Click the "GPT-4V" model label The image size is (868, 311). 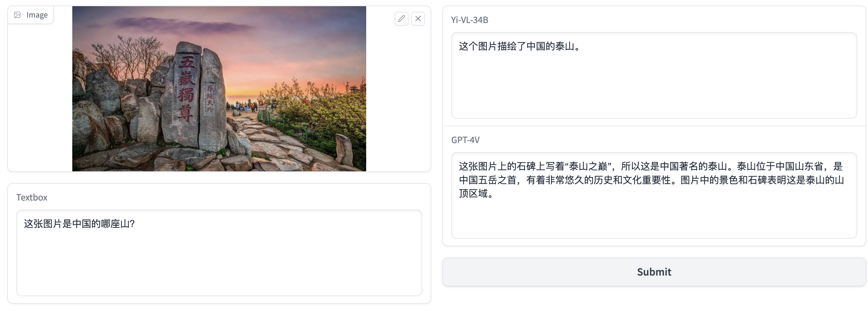(465, 140)
